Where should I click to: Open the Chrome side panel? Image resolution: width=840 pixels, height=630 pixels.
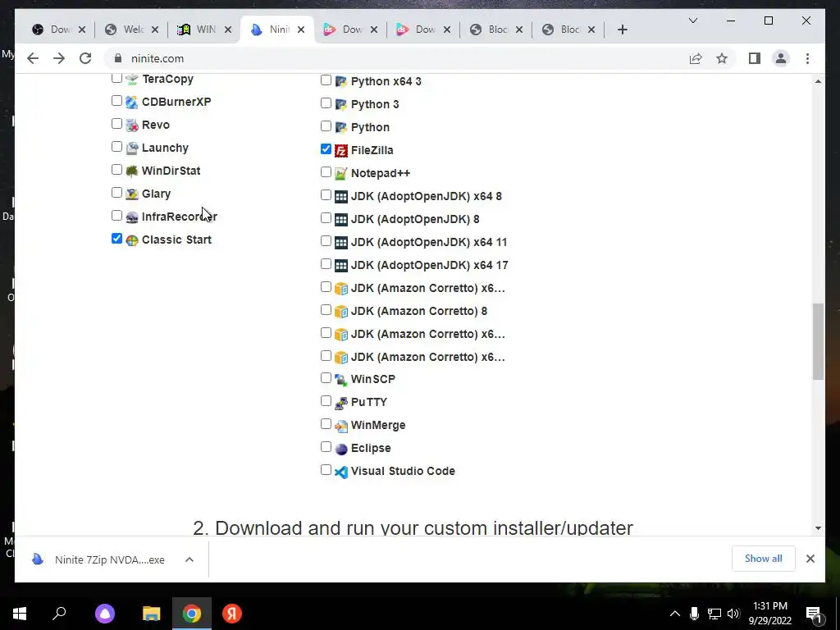click(755, 58)
